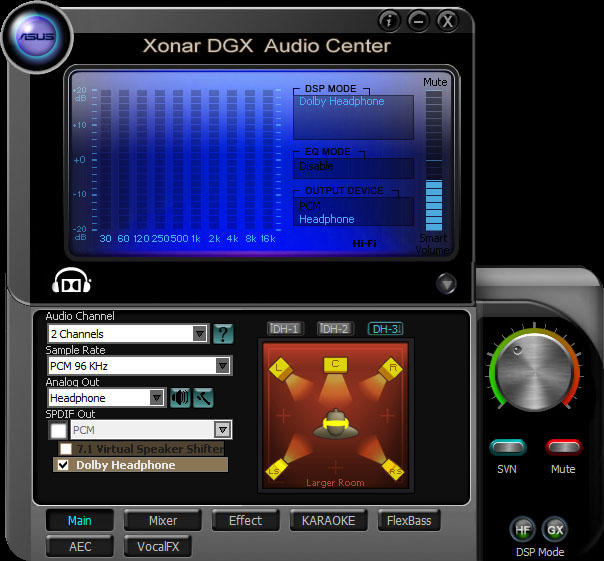Switch to the Main tab
This screenshot has height=561, width=604.
tap(80, 521)
